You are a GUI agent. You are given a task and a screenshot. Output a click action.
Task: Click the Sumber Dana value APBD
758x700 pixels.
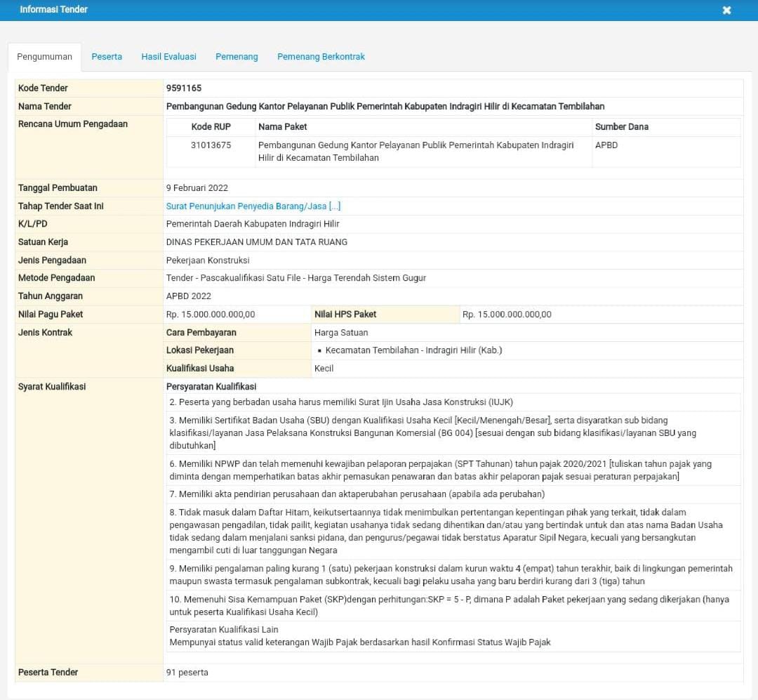(606, 145)
